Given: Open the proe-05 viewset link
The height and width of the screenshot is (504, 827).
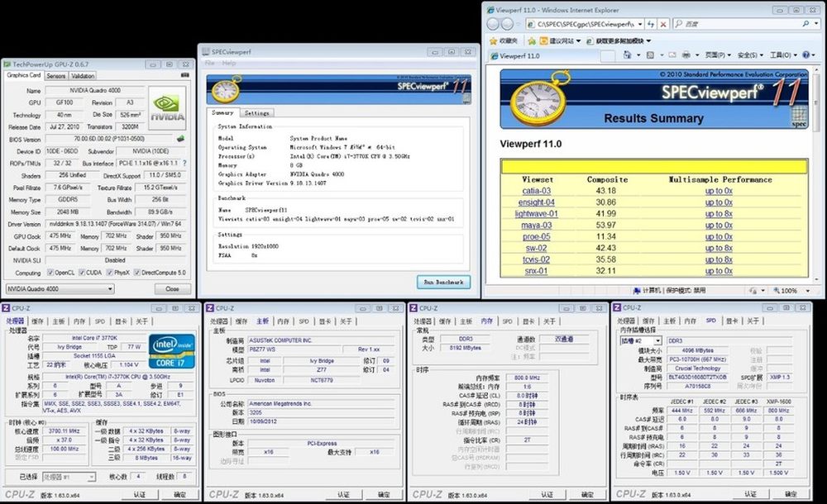Looking at the screenshot, I should 537,236.
